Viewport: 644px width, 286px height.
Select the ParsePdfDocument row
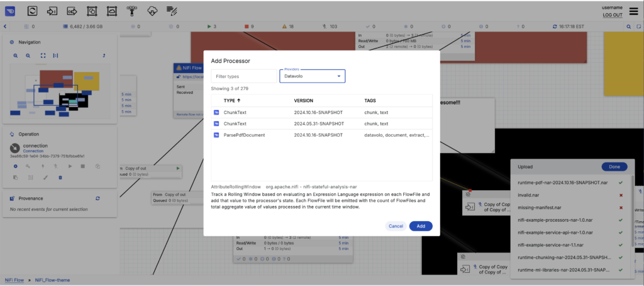pyautogui.click(x=321, y=135)
